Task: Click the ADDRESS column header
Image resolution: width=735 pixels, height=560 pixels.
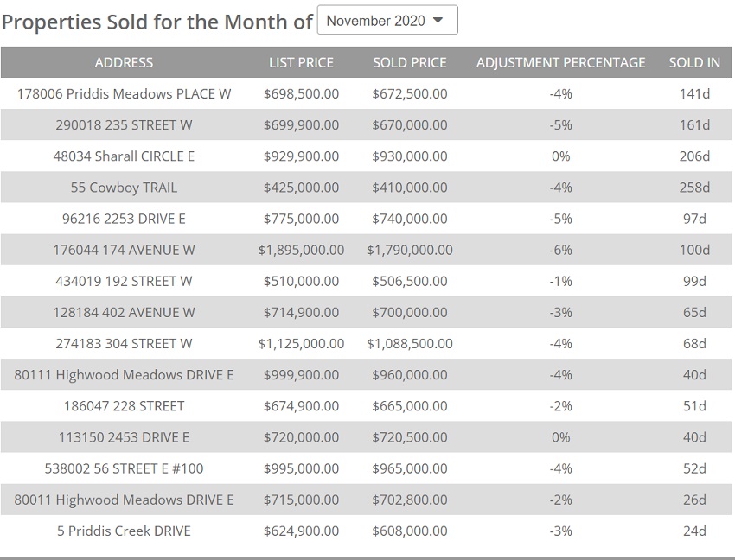Action: click(x=124, y=63)
